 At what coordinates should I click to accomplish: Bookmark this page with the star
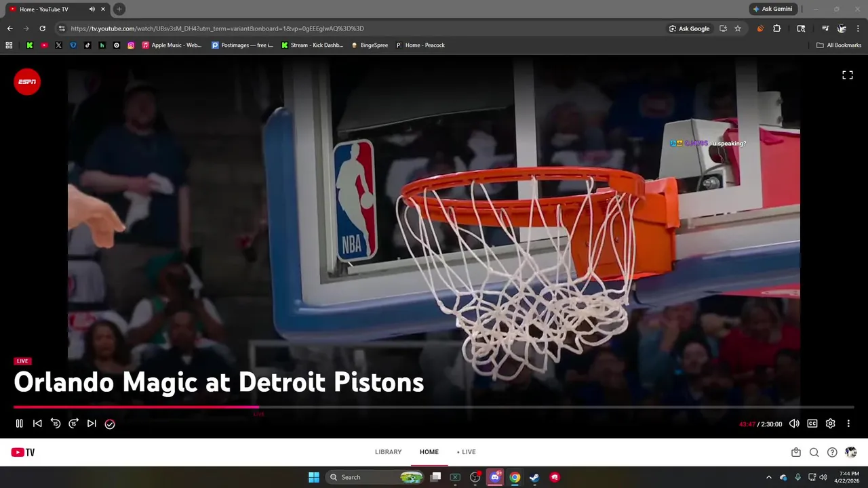tap(738, 28)
